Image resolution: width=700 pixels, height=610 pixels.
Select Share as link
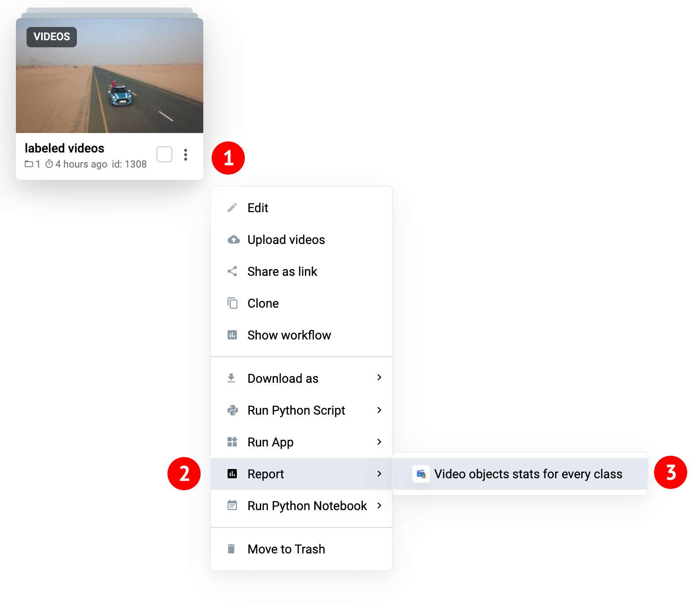pos(301,271)
